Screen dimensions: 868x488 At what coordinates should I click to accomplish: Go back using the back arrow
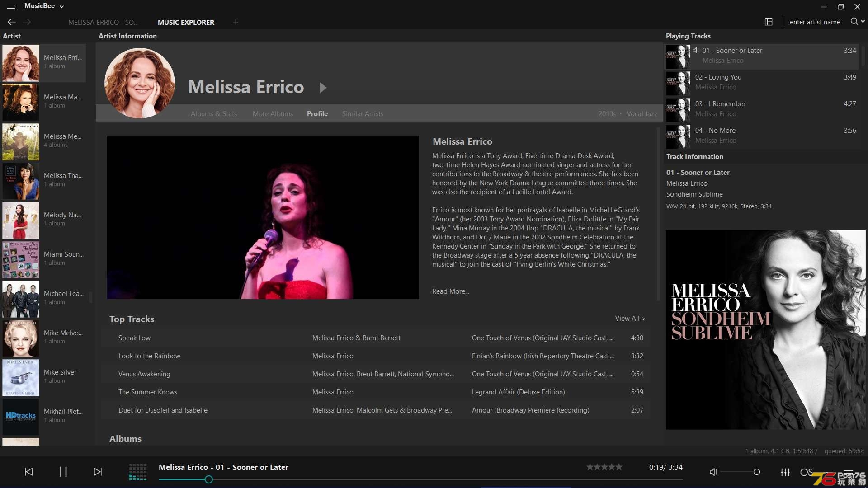click(12, 22)
